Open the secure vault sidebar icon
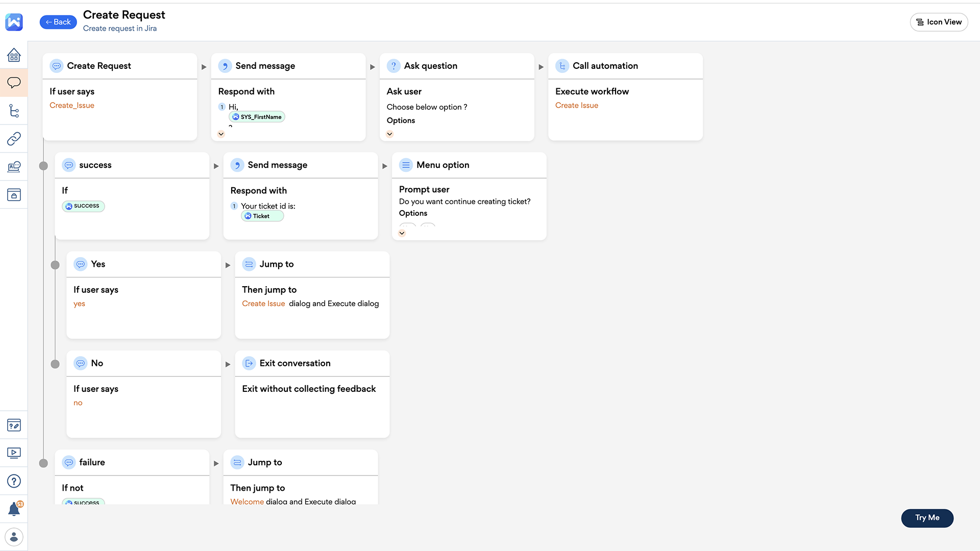This screenshot has width=980, height=551. tap(14, 194)
